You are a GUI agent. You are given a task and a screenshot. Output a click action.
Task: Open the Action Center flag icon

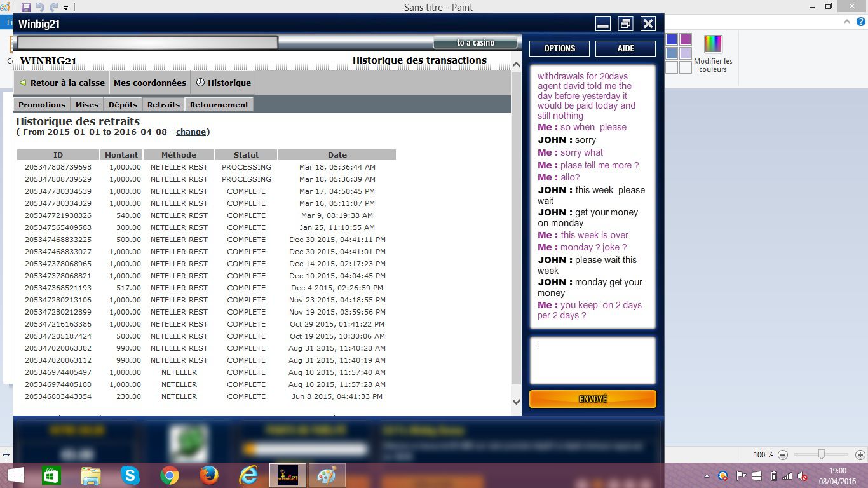741,476
